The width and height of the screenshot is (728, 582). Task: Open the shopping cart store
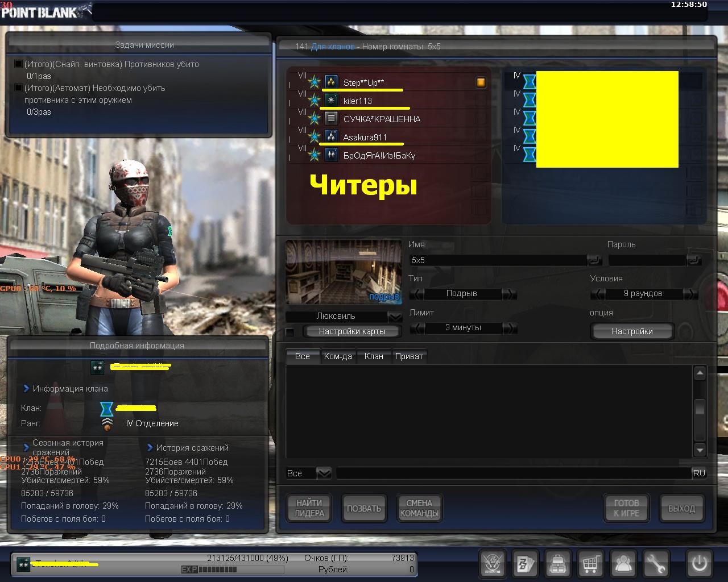[590, 564]
